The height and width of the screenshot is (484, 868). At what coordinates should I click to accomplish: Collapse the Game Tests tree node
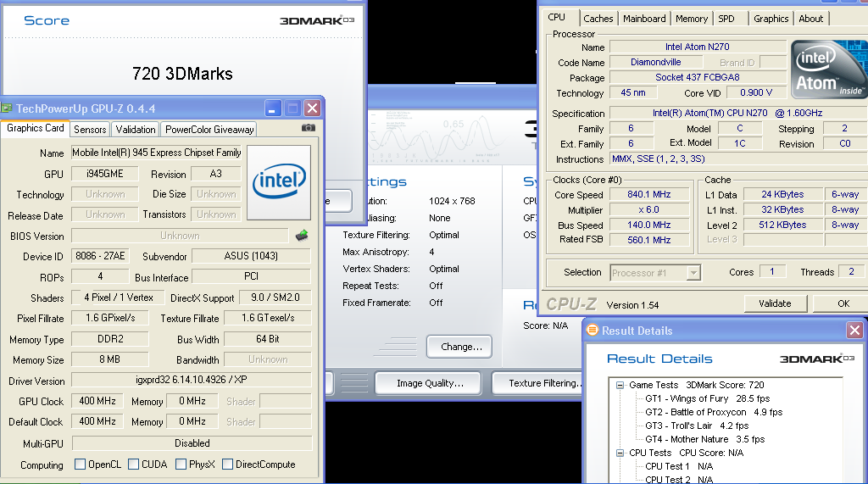(620, 385)
